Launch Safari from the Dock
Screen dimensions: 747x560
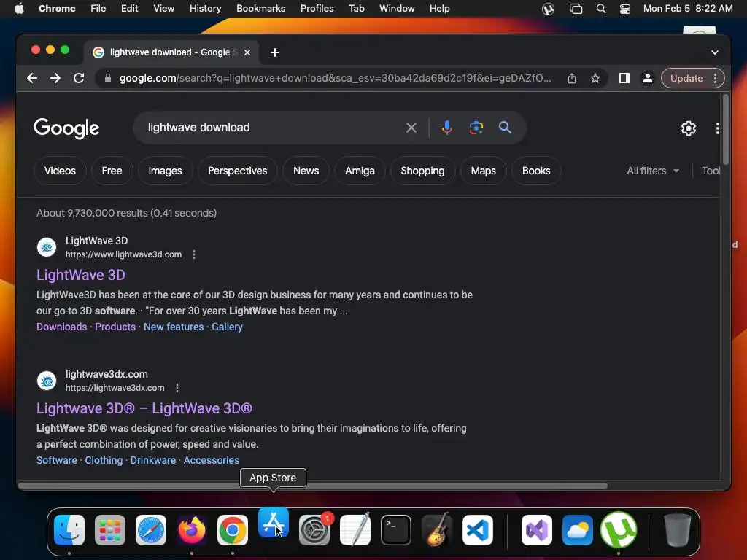click(151, 530)
